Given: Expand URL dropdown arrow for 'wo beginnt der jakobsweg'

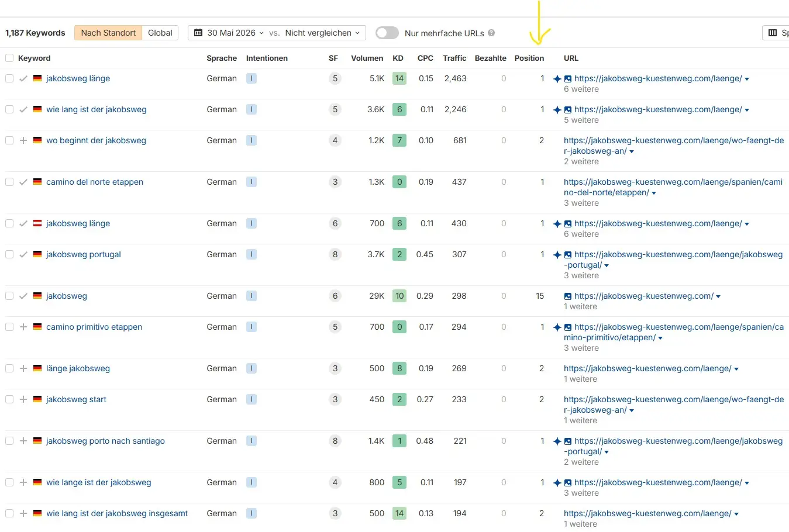Looking at the screenshot, I should pyautogui.click(x=632, y=152).
